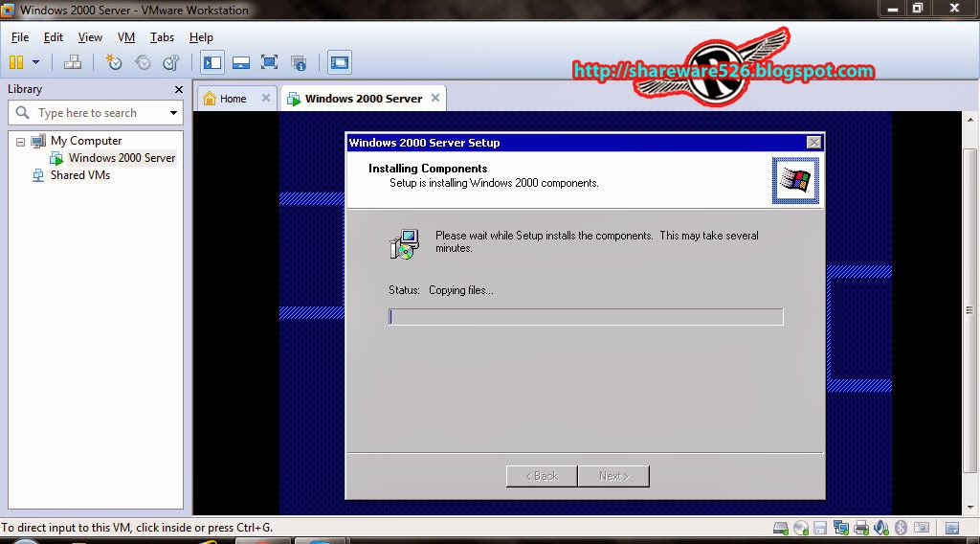Select My Computer in the Library
980x544 pixels.
(x=85, y=141)
